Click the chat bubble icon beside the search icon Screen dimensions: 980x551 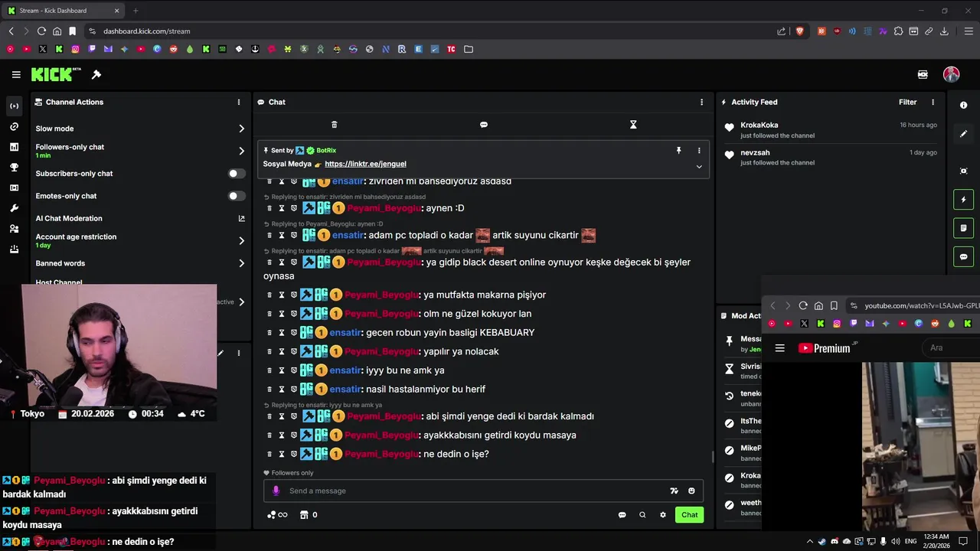pos(622,515)
